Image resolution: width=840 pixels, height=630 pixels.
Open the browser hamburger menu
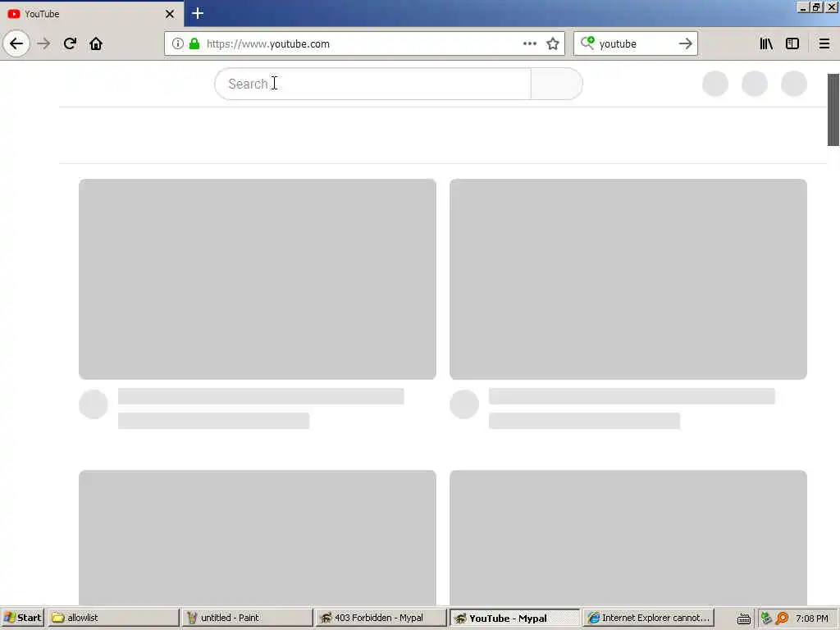click(824, 43)
